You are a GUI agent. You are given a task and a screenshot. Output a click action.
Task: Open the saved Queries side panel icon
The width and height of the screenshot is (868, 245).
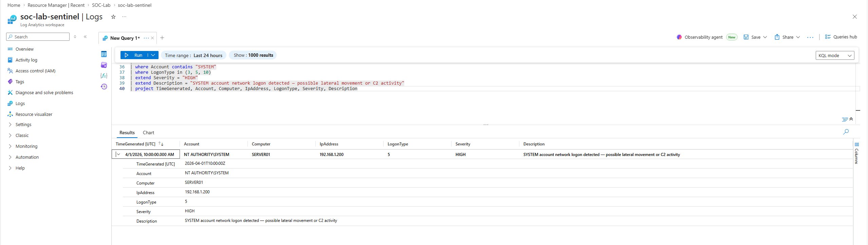pos(104,65)
